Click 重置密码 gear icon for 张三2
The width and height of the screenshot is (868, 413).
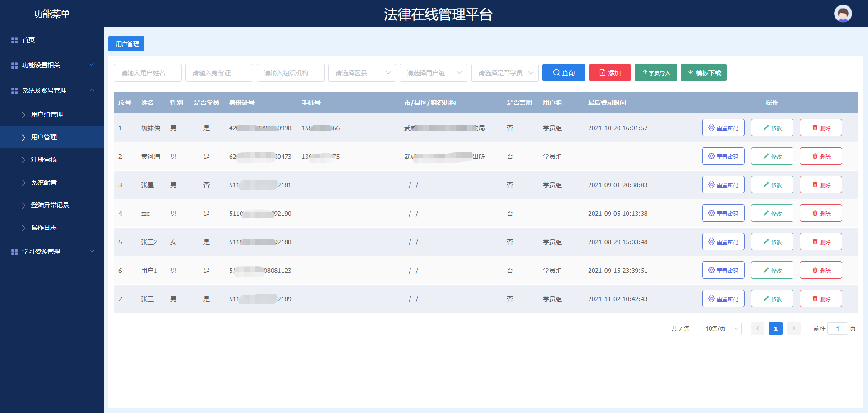712,242
